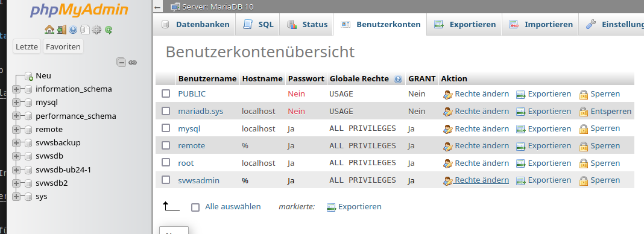Viewport: 644px width, 234px height.
Task: Expand the remote database tree node
Action: [16, 130]
